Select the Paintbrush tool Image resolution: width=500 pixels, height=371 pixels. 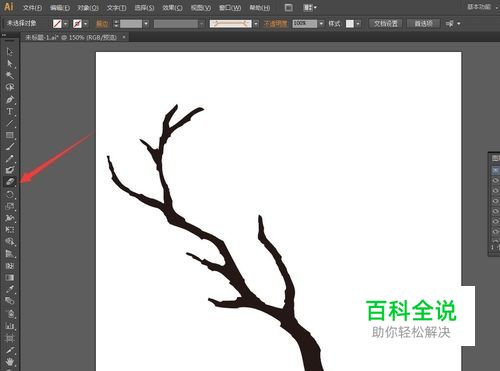click(10, 147)
